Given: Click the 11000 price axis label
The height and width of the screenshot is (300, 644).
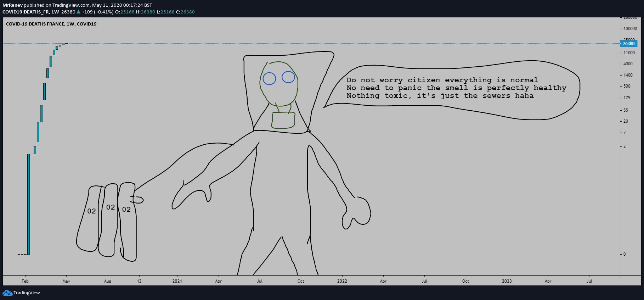Looking at the screenshot, I should pyautogui.click(x=629, y=53).
